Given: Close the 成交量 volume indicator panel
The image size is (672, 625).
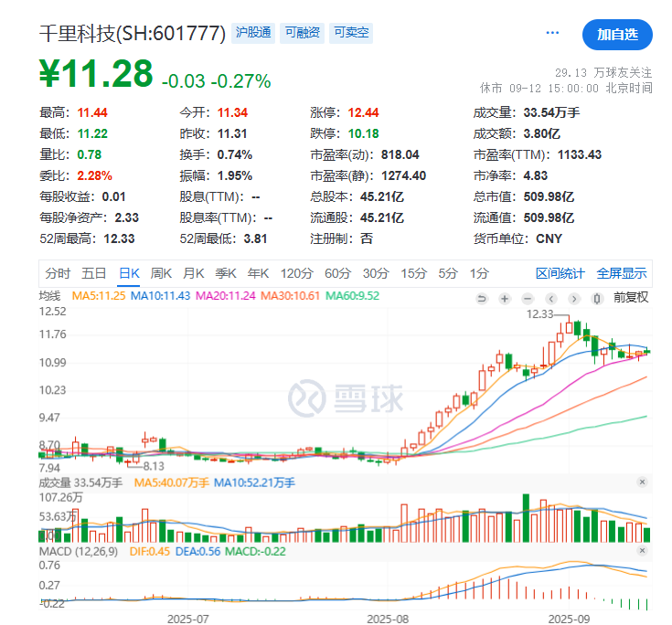Looking at the screenshot, I should click(x=642, y=482).
